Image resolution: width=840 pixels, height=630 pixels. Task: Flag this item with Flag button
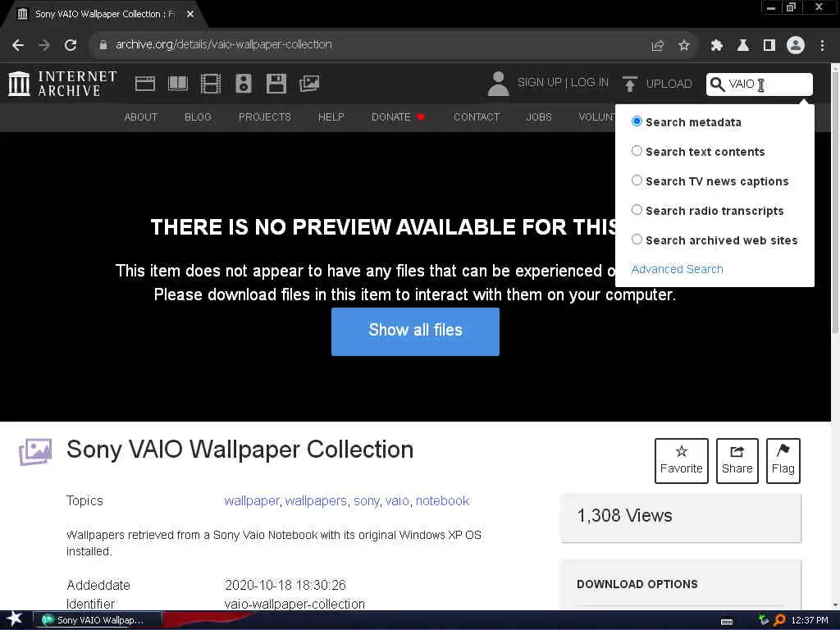783,461
